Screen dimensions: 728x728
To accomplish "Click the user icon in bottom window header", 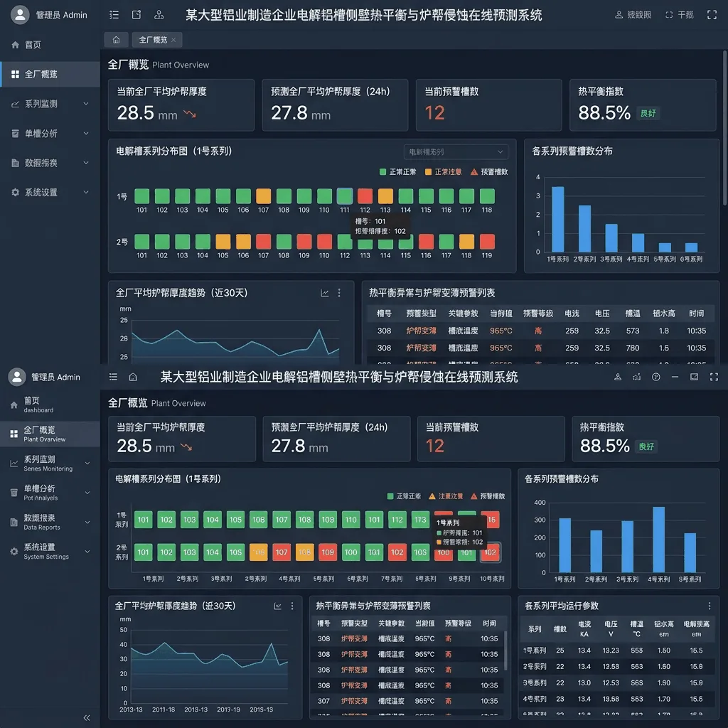I will pos(618,377).
